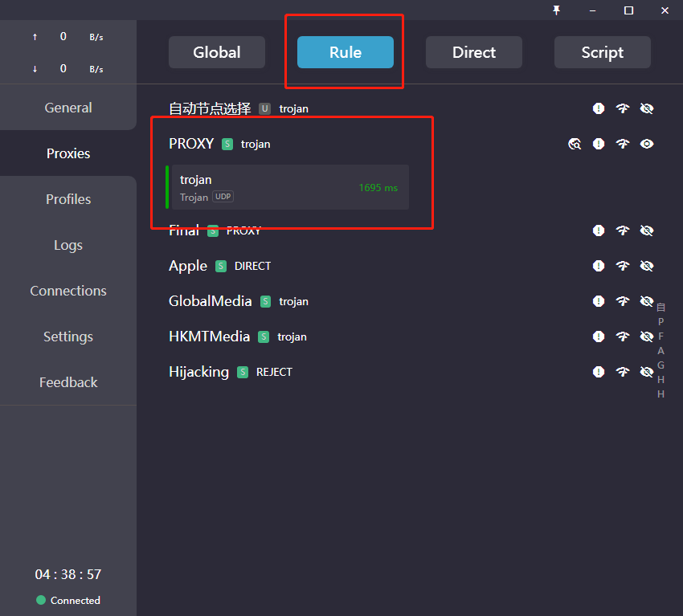The height and width of the screenshot is (616, 683).
Task: Expand the Apple proxy group
Action: pos(188,266)
